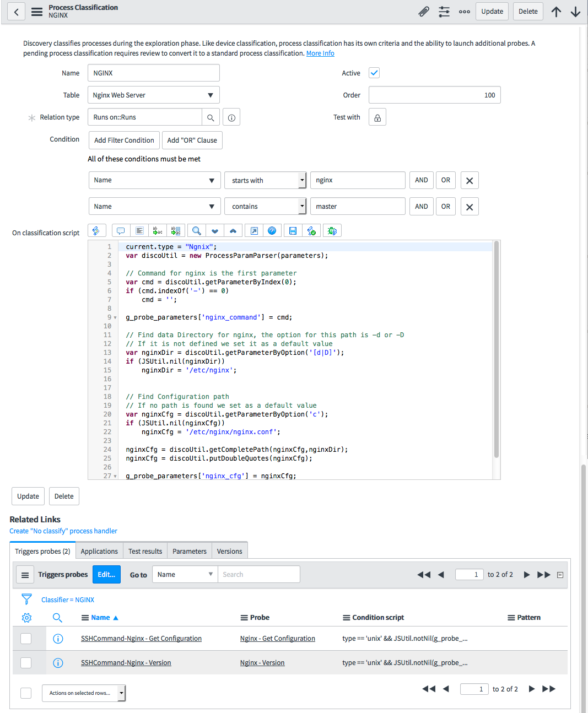Viewport: 588px width, 713px height.
Task: Open the 'contains' operator dropdown
Action: 265,207
